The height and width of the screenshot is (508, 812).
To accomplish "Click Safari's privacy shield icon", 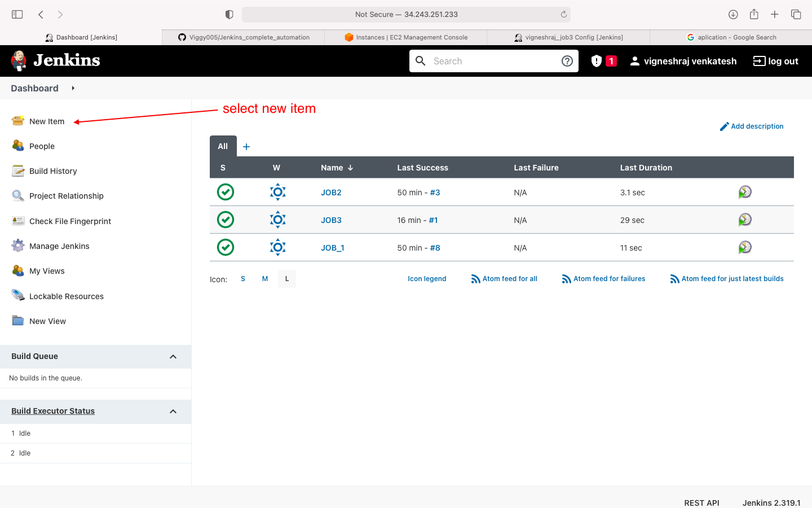I will [229, 14].
